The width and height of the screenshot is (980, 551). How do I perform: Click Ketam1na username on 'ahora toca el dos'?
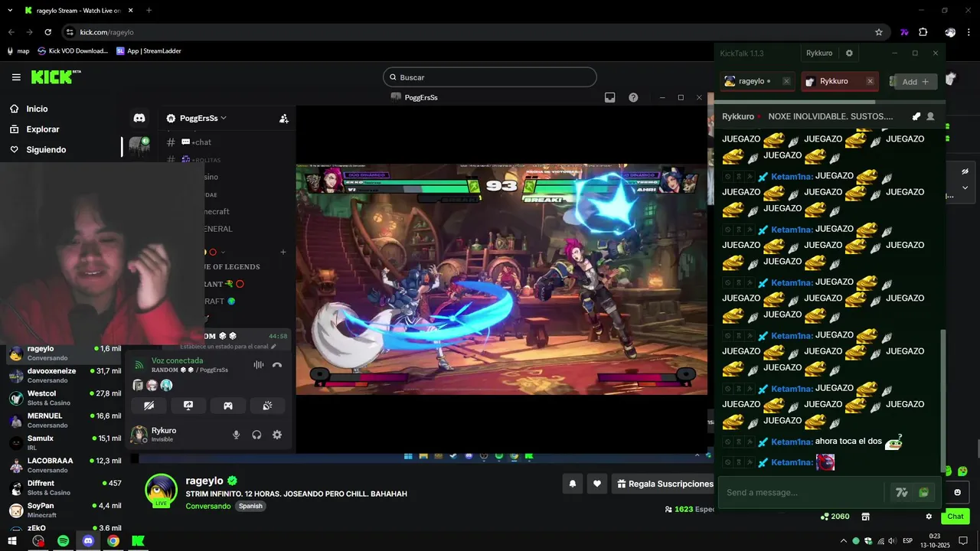point(792,442)
